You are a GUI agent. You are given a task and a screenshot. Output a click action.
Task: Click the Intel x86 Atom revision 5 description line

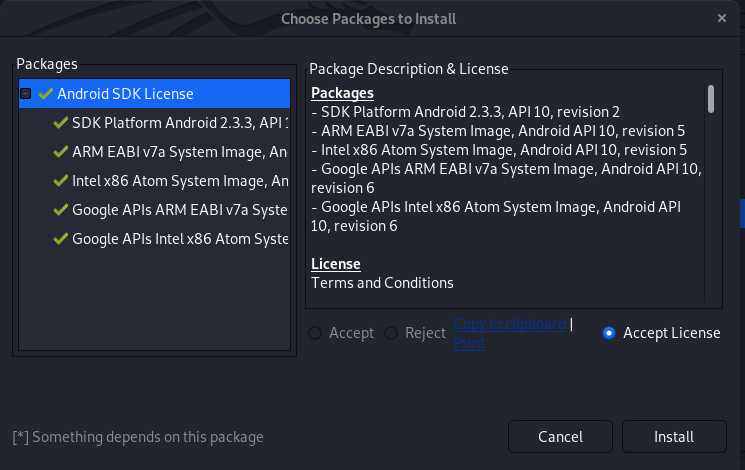pos(499,150)
